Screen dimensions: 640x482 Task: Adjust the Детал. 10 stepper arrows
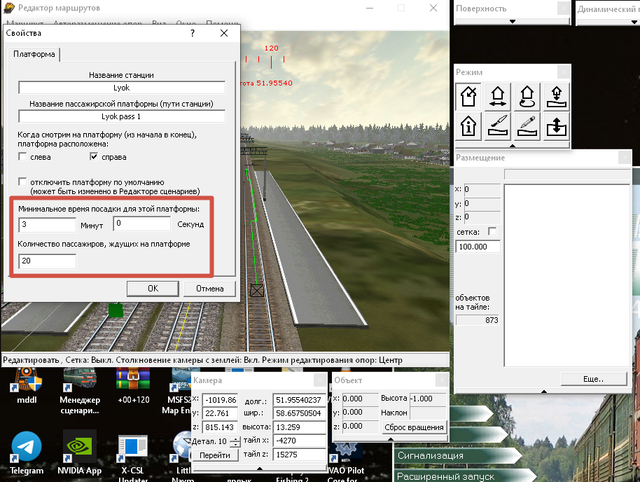(x=235, y=442)
